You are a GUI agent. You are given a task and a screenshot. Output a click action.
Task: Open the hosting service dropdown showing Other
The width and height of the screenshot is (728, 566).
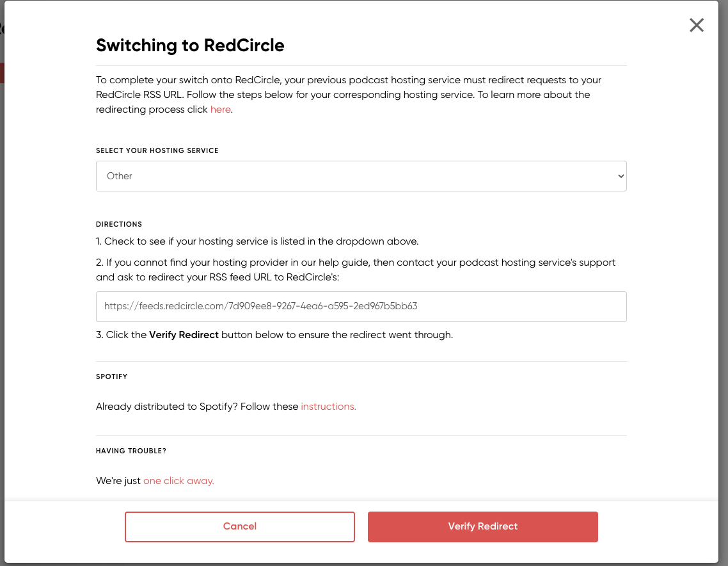coord(361,176)
